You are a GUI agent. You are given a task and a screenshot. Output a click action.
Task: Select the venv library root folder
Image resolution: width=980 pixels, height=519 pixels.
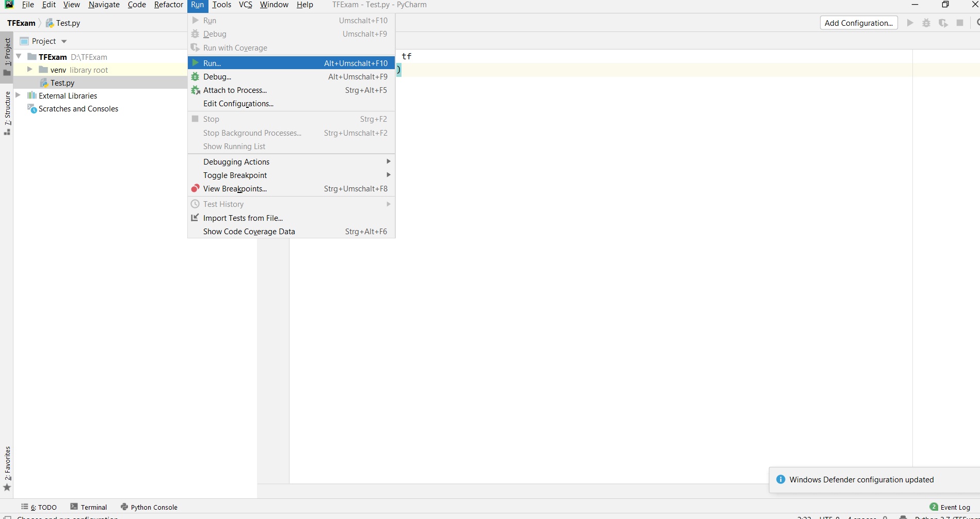(x=79, y=70)
